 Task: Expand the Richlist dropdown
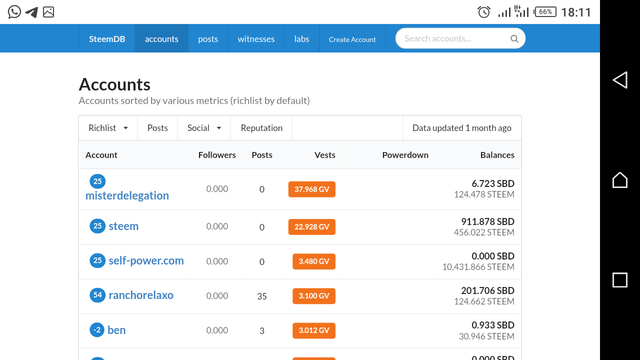108,128
